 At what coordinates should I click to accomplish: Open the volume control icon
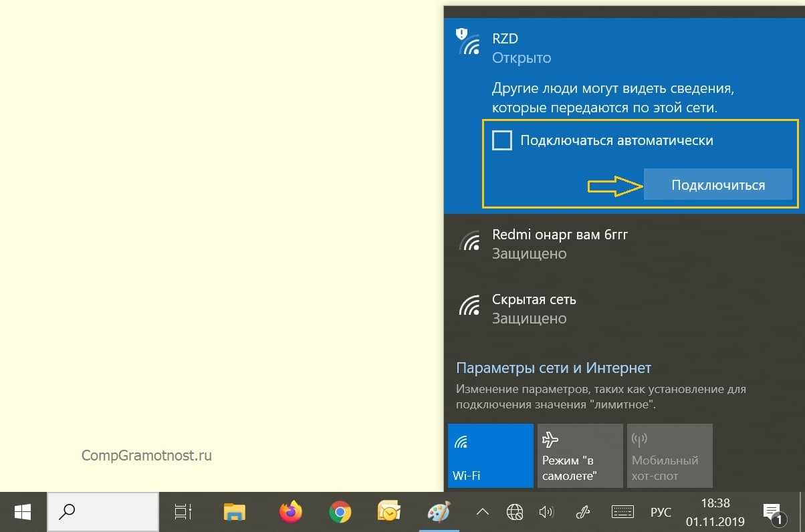coord(546,513)
